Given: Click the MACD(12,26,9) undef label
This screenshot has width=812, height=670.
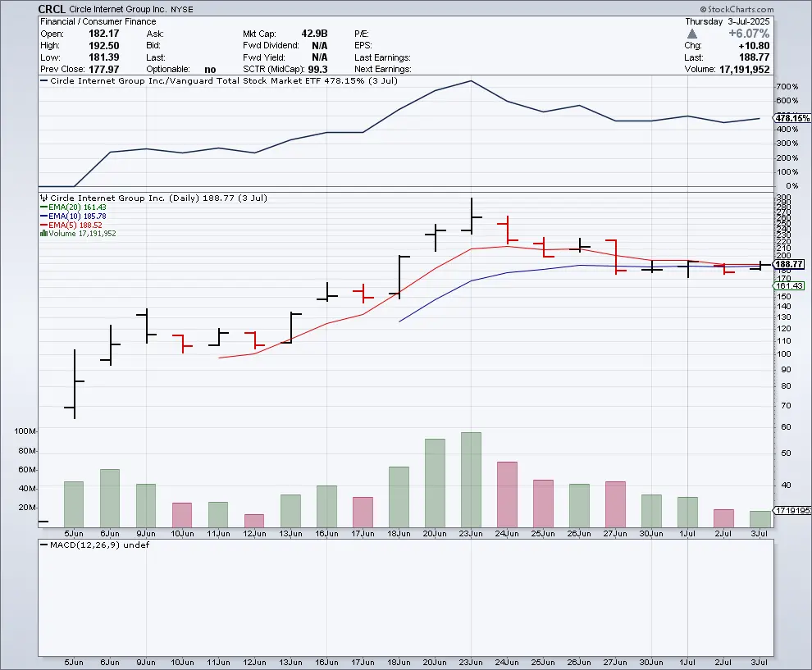Looking at the screenshot, I should pyautogui.click(x=95, y=545).
